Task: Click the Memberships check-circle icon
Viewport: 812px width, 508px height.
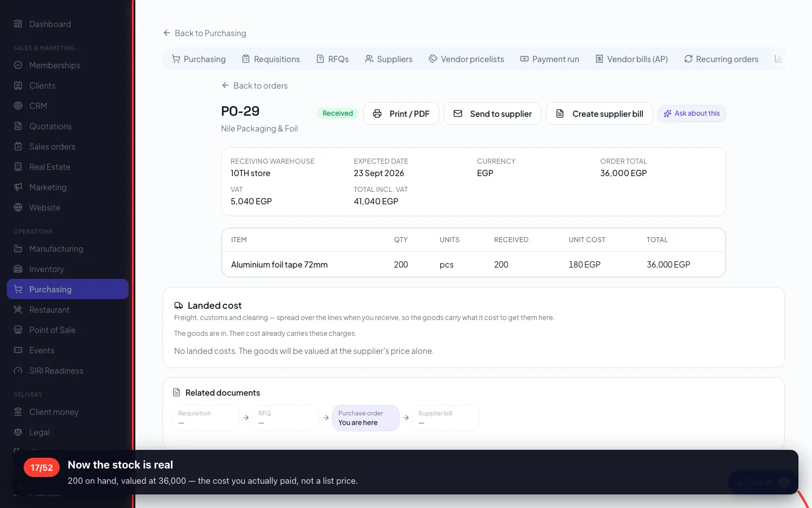Action: coord(18,65)
